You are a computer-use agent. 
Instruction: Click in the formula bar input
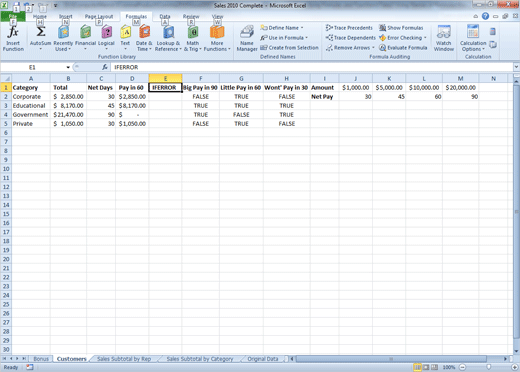(x=311, y=67)
